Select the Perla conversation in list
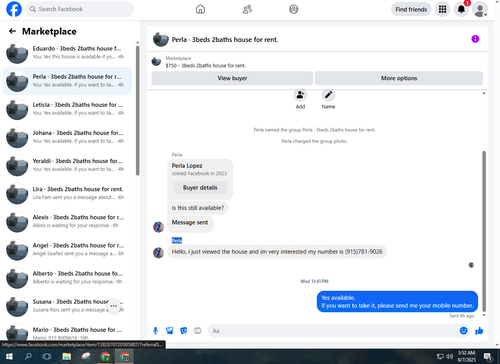Screen dimensions: 500x364 [x=67, y=81]
